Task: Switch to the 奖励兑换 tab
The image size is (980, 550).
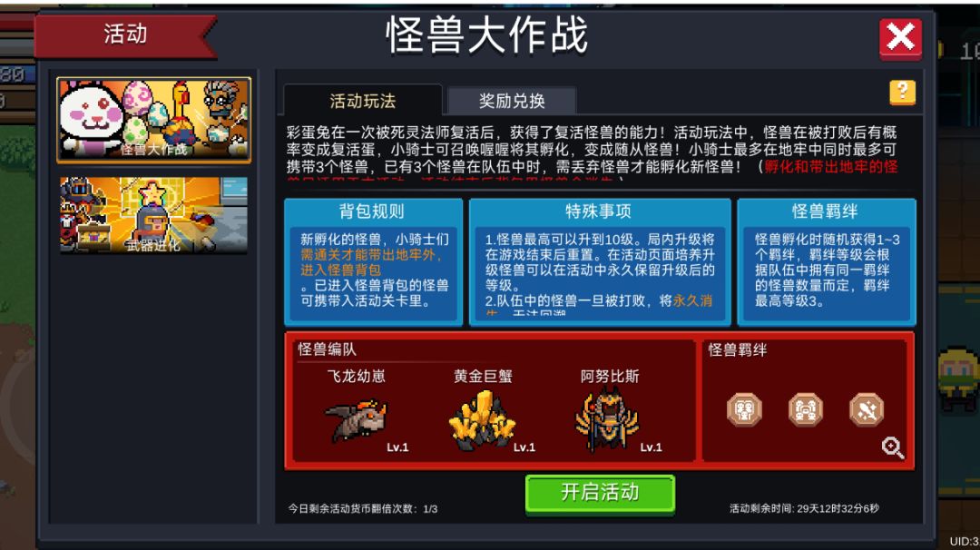Action: pyautogui.click(x=512, y=101)
